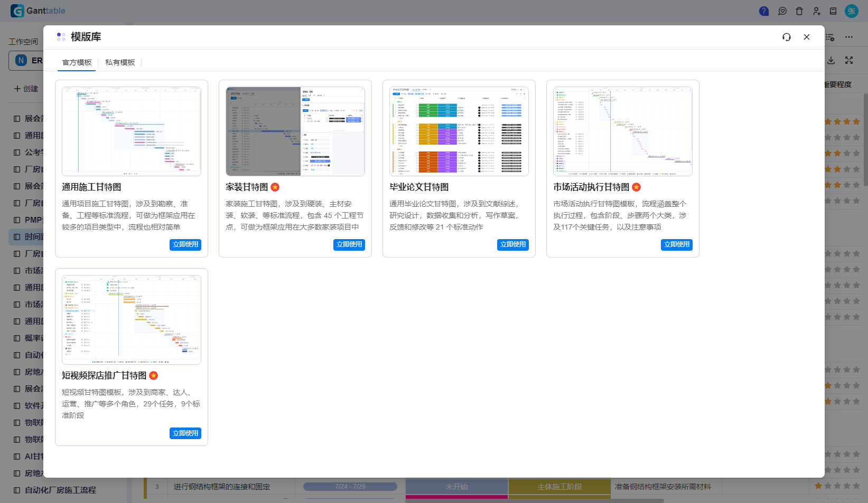Click the download export icon
The image size is (868, 503).
(x=831, y=61)
